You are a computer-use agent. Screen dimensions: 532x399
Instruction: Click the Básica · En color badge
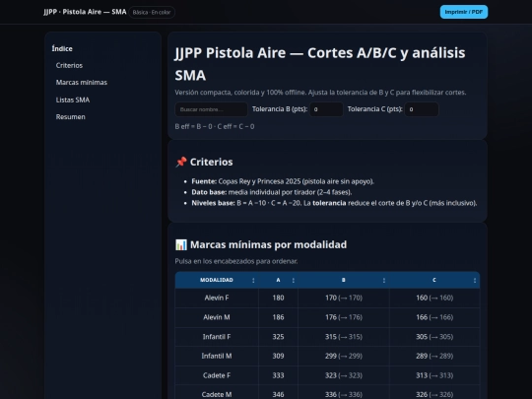pos(152,12)
